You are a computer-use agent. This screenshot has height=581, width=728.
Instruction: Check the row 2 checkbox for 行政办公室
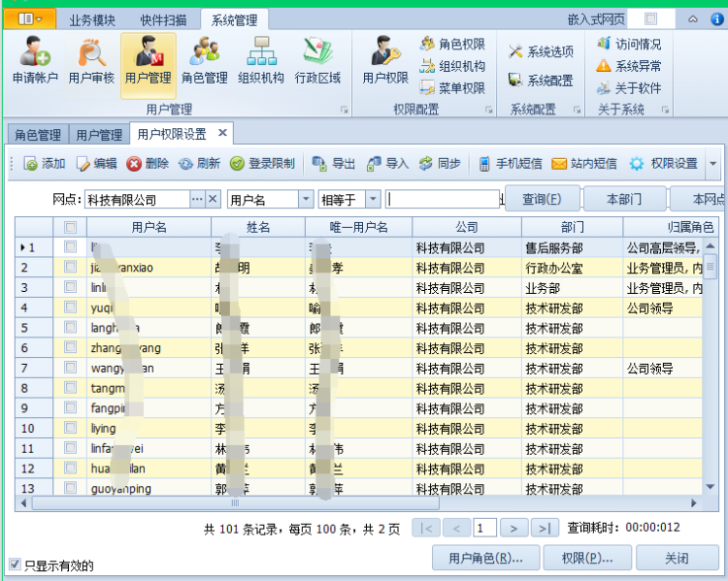tap(70, 267)
